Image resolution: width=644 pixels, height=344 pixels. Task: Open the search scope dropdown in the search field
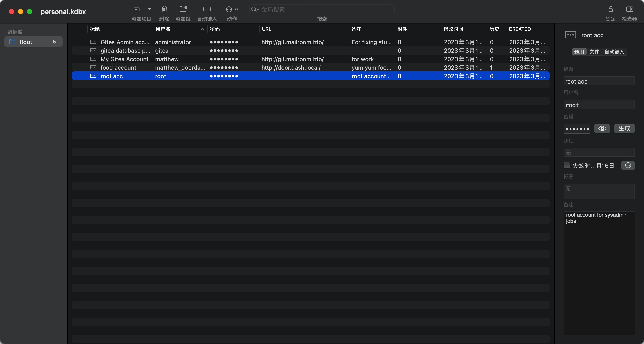(255, 9)
